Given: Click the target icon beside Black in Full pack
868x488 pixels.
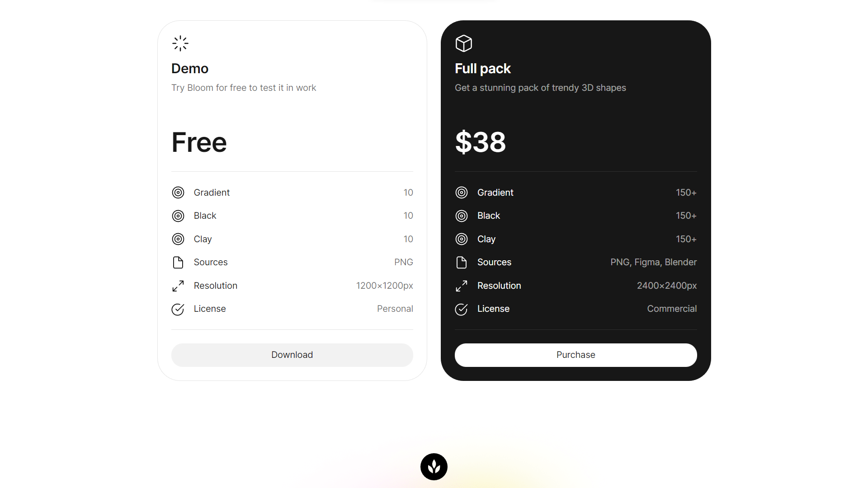Looking at the screenshot, I should coord(462,216).
